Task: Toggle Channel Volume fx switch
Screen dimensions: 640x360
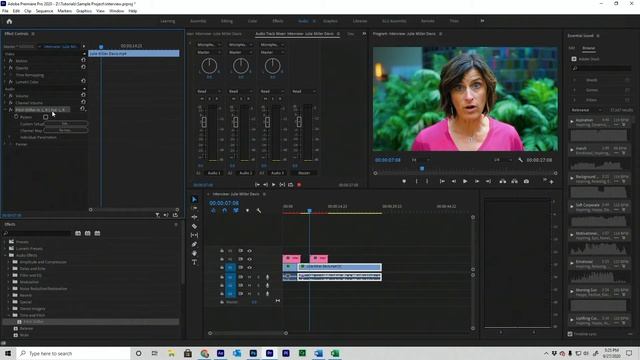Action: 11,102
